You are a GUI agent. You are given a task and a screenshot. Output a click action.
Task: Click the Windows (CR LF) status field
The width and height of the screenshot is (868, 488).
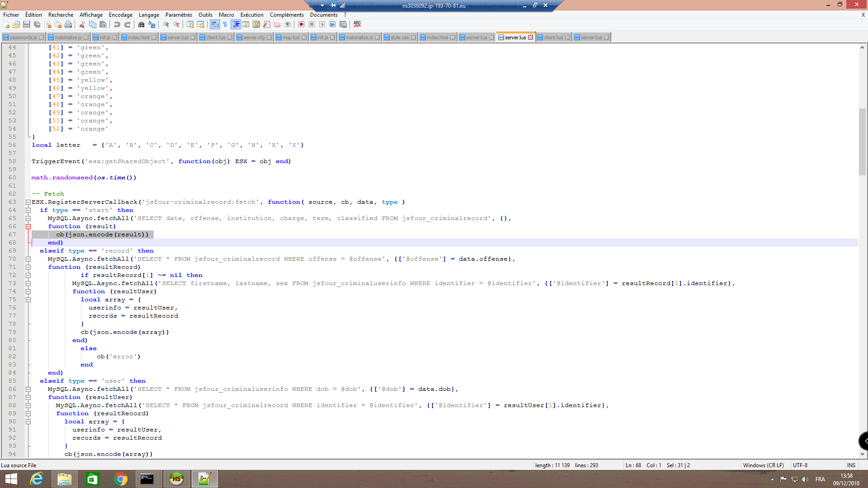[763, 465]
